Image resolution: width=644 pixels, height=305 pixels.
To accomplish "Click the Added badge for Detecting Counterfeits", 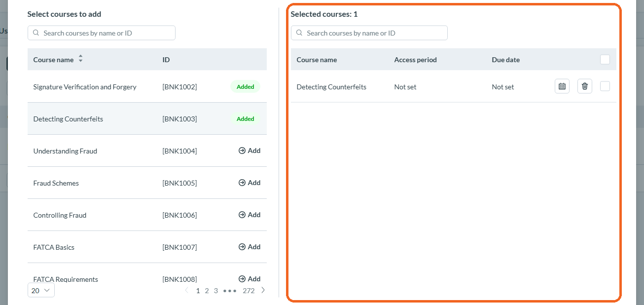I will pos(245,119).
